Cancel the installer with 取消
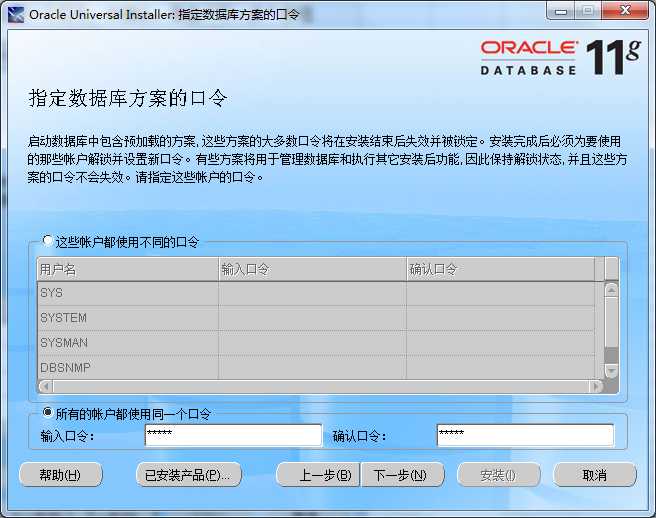Viewport: 656px width, 518px height. pyautogui.click(x=594, y=475)
